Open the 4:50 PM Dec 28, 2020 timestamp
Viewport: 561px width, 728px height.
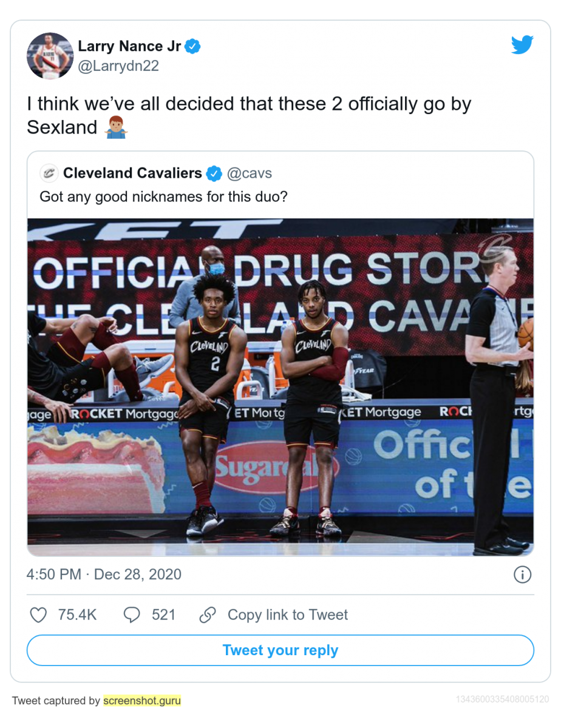[104, 575]
